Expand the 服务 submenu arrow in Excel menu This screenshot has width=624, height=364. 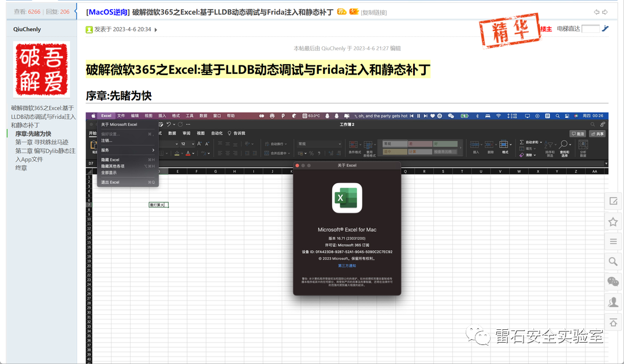click(x=153, y=150)
